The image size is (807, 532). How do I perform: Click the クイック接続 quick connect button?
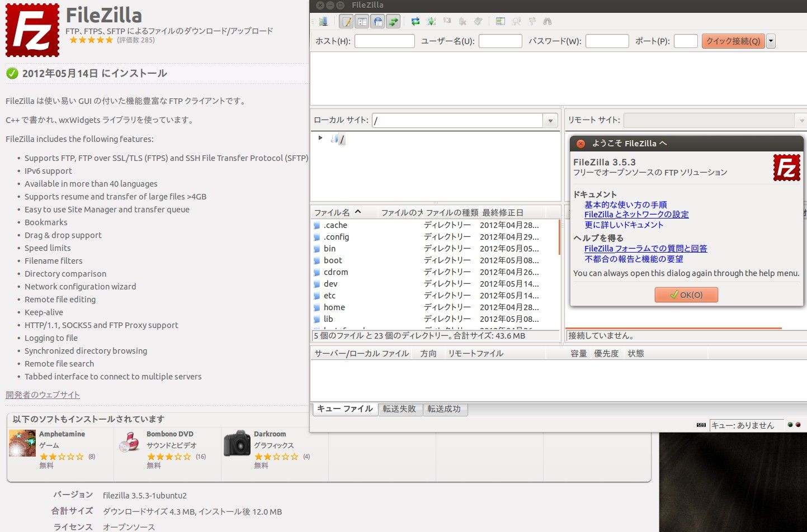tap(733, 41)
